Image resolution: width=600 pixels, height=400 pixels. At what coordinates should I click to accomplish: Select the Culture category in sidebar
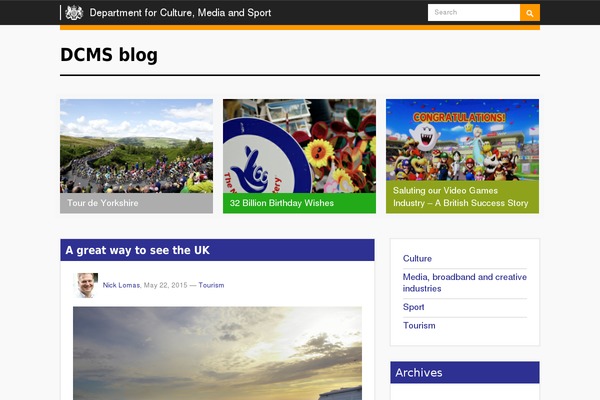pyautogui.click(x=417, y=258)
